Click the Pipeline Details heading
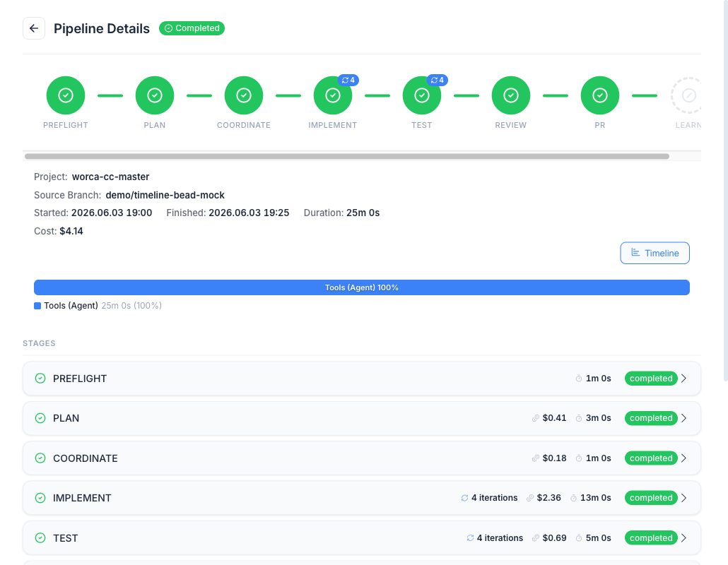Image resolution: width=728 pixels, height=565 pixels. pyautogui.click(x=102, y=28)
